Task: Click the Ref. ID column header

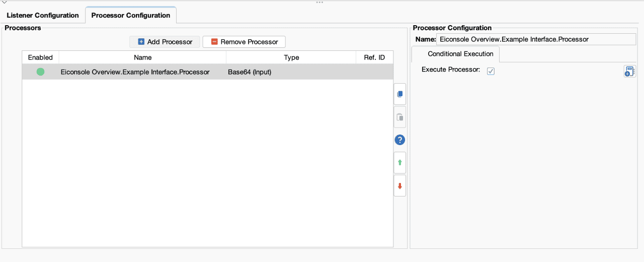Action: point(374,57)
